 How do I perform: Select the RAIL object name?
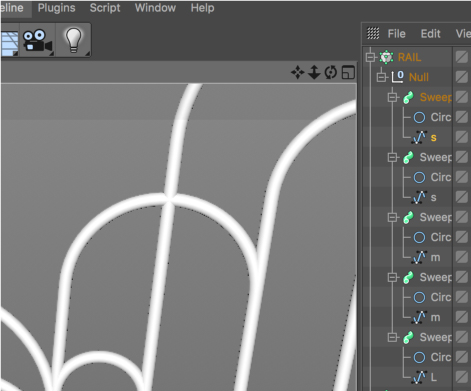pos(409,57)
